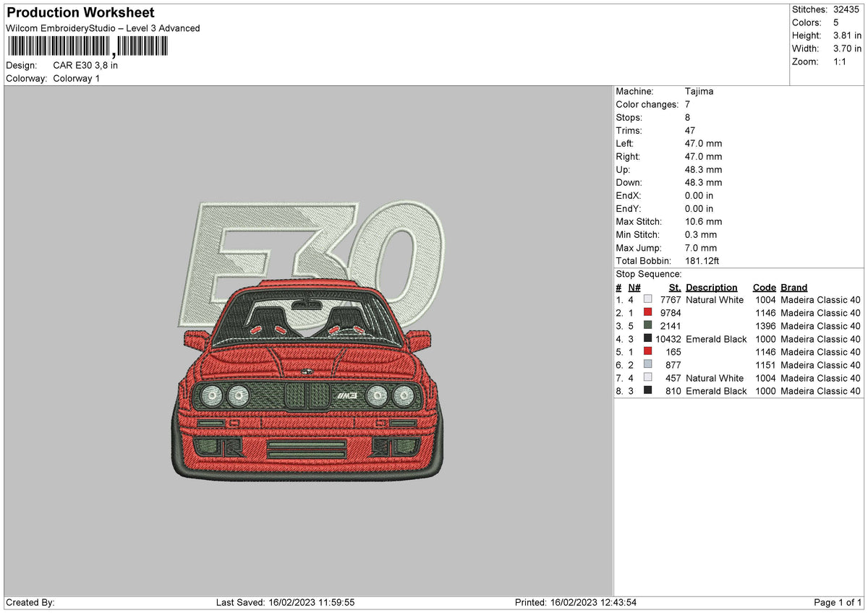868x613 pixels.
Task: Click stitch count 165 in stop 5
Action: tap(673, 352)
